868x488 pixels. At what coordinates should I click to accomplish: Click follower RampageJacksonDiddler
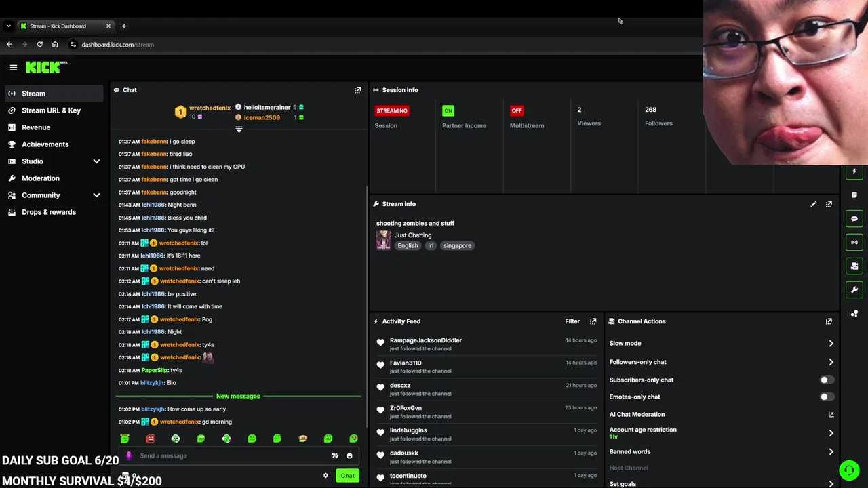coord(426,340)
